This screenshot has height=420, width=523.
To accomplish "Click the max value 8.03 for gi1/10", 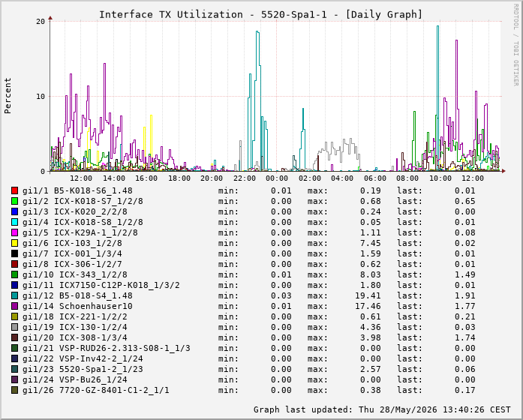I will pos(370,274).
